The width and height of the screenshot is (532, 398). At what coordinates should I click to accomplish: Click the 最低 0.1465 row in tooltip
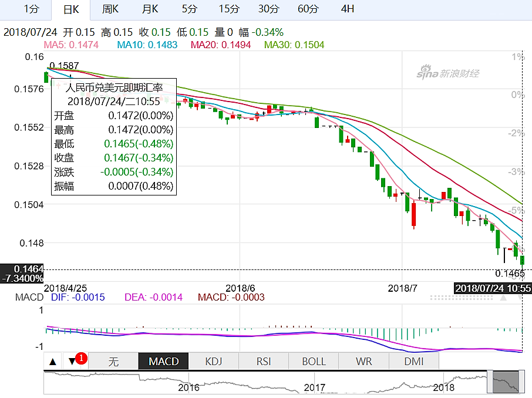tap(114, 144)
